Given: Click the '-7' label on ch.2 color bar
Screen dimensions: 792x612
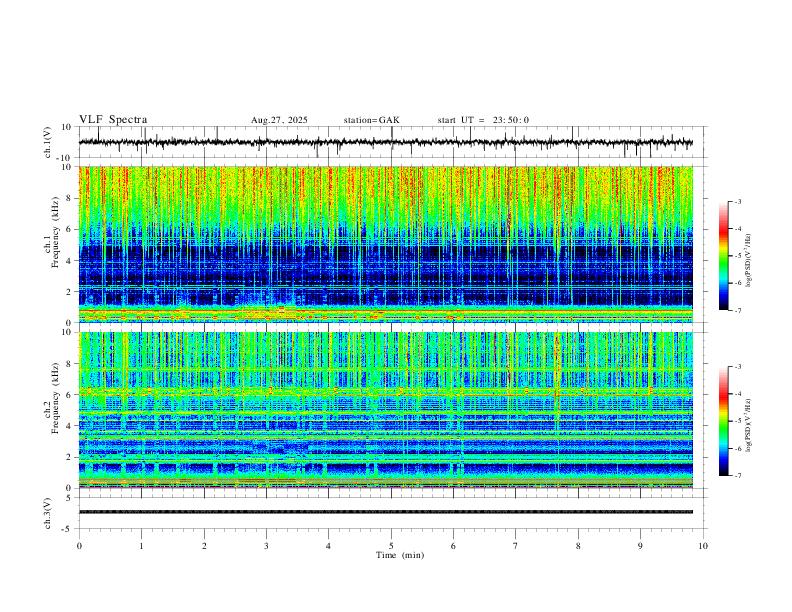Looking at the screenshot, I should coord(737,476).
